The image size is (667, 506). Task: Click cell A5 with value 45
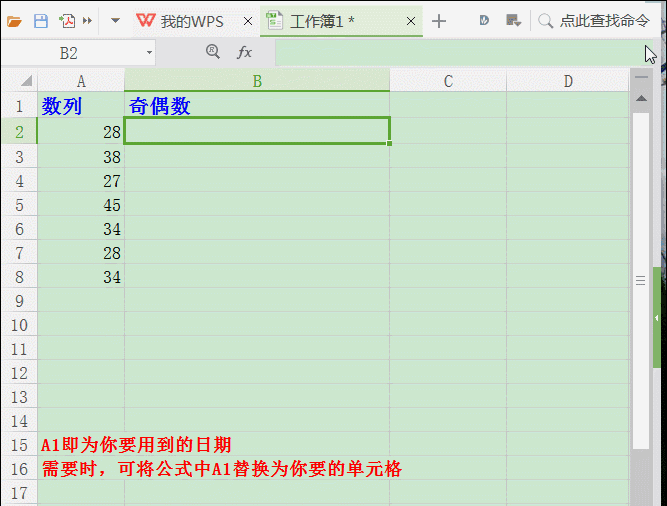(81, 205)
